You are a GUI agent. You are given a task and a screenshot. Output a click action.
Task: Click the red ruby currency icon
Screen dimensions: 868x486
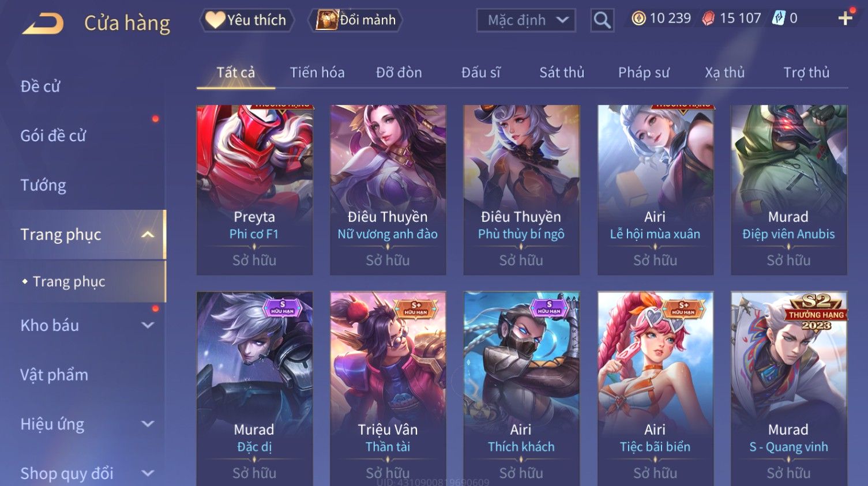[x=708, y=18]
